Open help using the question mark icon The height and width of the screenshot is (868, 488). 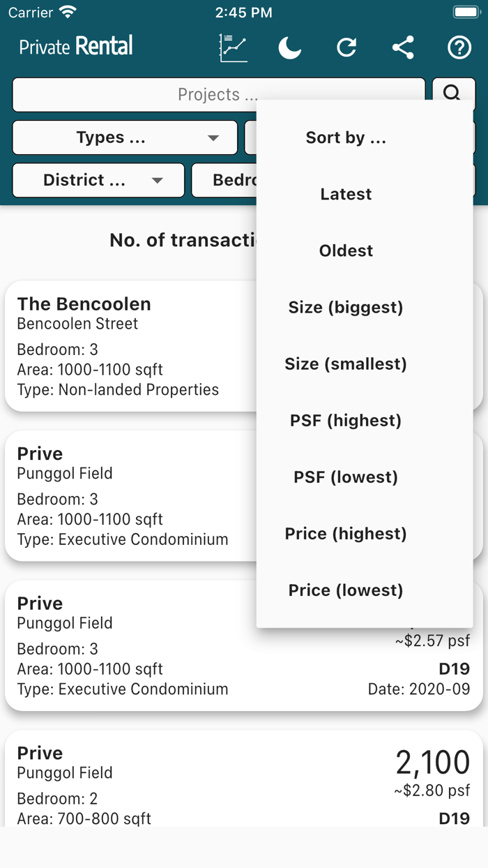point(459,47)
